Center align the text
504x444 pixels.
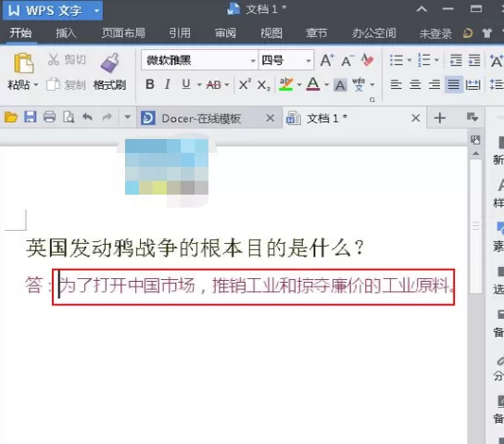coord(415,85)
